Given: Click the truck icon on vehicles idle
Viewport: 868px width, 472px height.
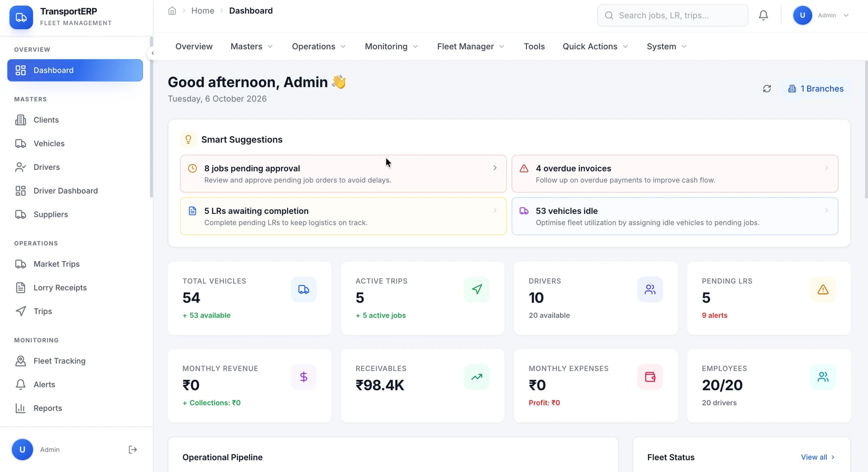Looking at the screenshot, I should (x=524, y=211).
